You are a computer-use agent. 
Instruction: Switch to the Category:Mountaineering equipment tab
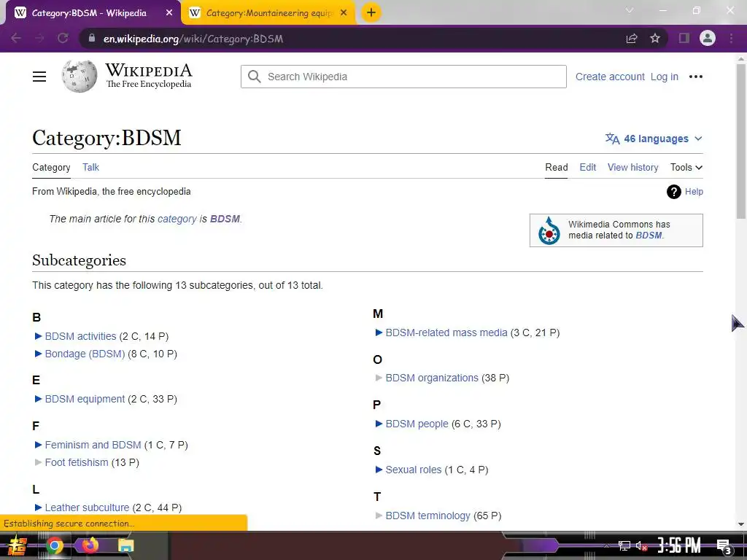268,13
